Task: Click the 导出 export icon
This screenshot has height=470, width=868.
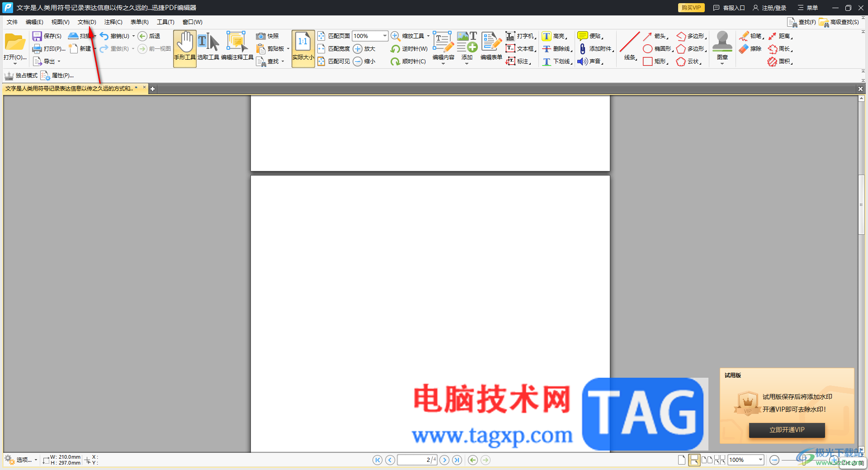Action: [x=38, y=62]
